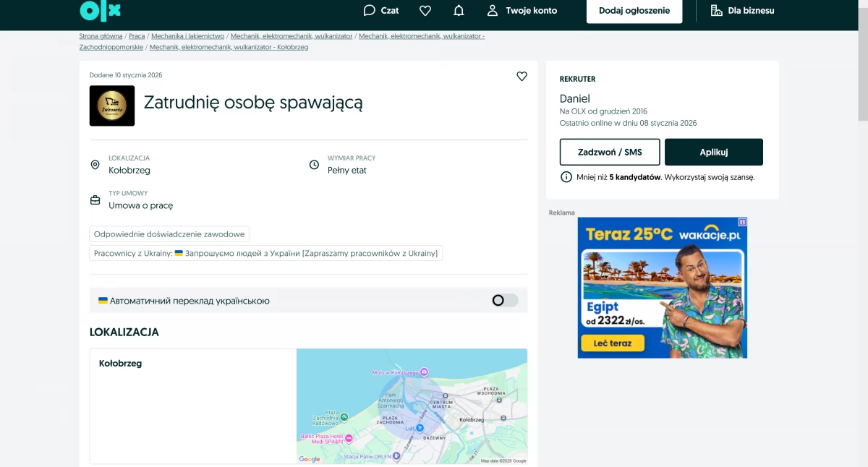The image size is (868, 467).
Task: Open Dla biznesu link
Action: tap(742, 10)
